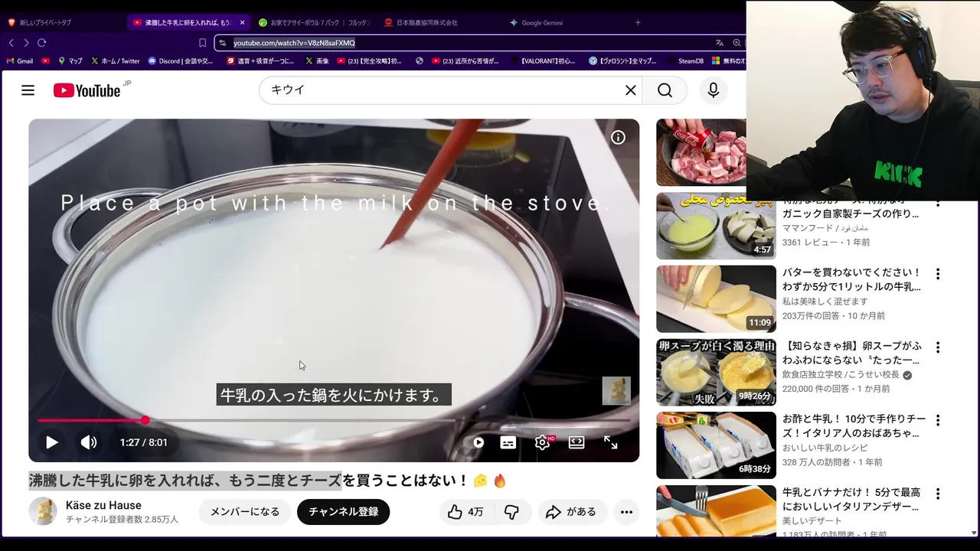The height and width of the screenshot is (551, 980).
Task: Open the Discord bookmark
Action: tap(181, 60)
